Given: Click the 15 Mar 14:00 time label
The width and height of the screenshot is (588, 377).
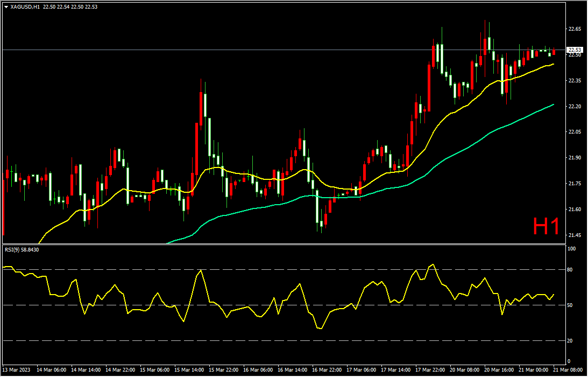Looking at the screenshot, I should [189, 370].
